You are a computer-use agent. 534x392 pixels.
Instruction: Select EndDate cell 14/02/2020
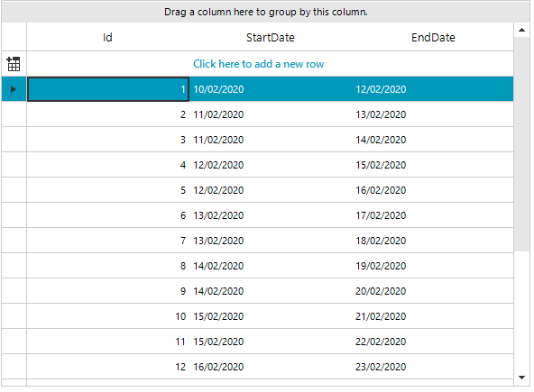pyautogui.click(x=432, y=140)
